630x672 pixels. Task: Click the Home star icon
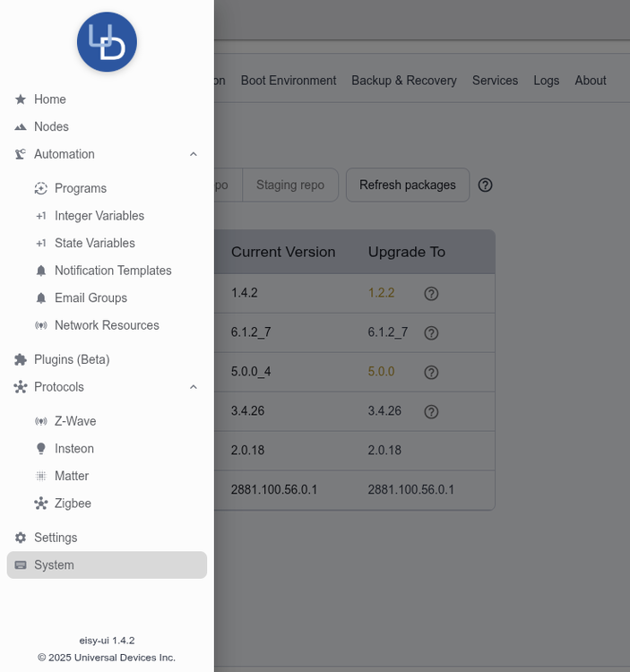(x=21, y=99)
